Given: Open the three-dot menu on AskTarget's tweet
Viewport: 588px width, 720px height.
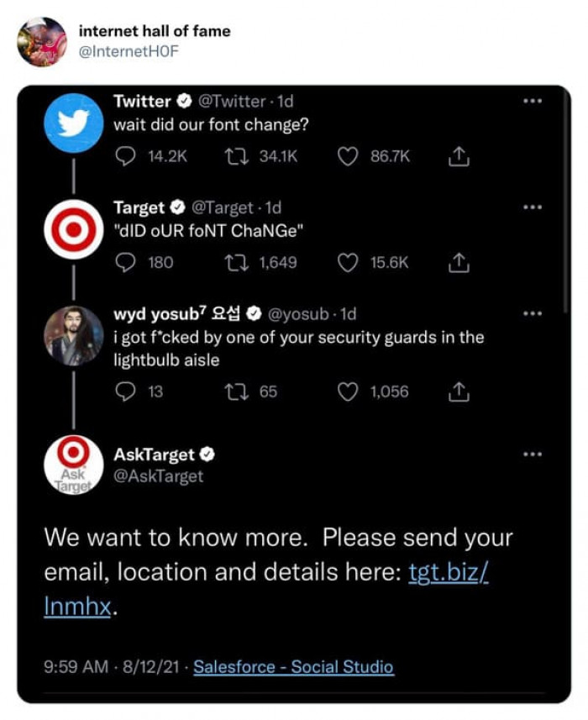Looking at the screenshot, I should click(x=532, y=454).
